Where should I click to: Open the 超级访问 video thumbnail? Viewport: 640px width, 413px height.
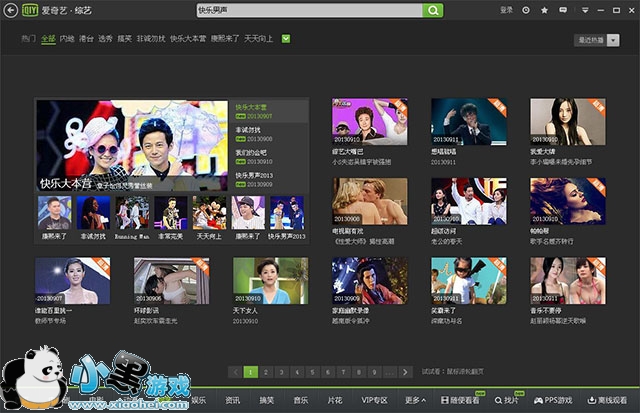coord(469,201)
